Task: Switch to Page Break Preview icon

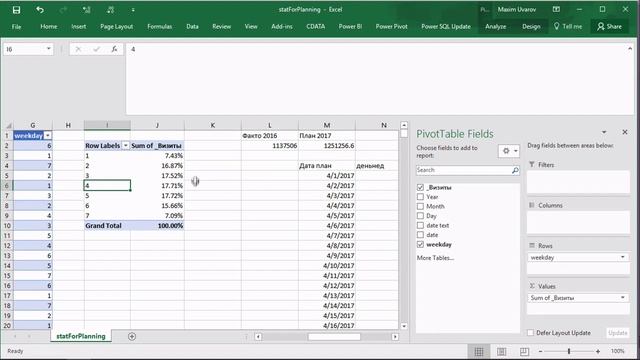Action: [x=524, y=351]
